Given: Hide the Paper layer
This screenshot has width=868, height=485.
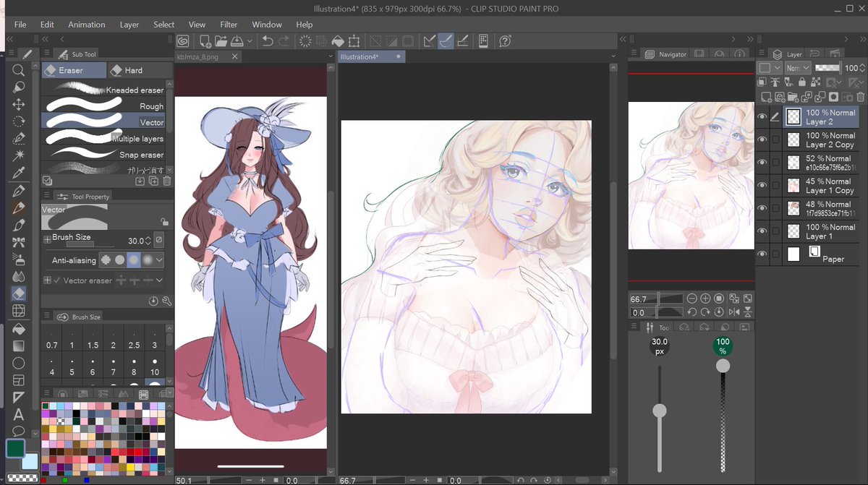Looking at the screenshot, I should (762, 254).
